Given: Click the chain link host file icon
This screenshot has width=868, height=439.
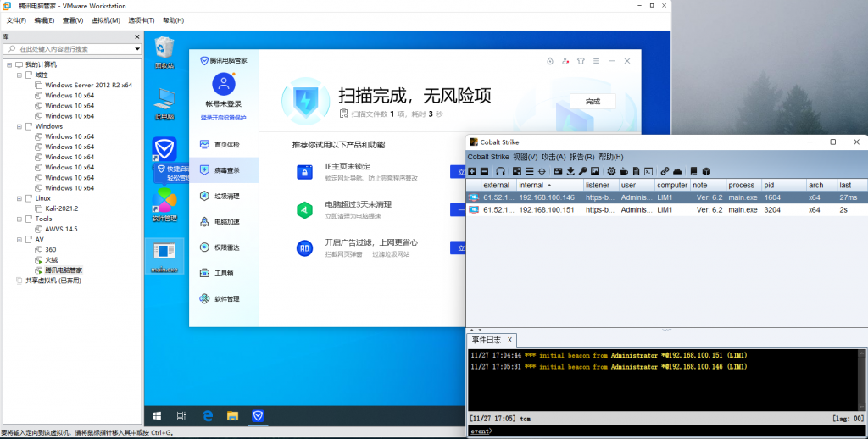Looking at the screenshot, I should (665, 171).
